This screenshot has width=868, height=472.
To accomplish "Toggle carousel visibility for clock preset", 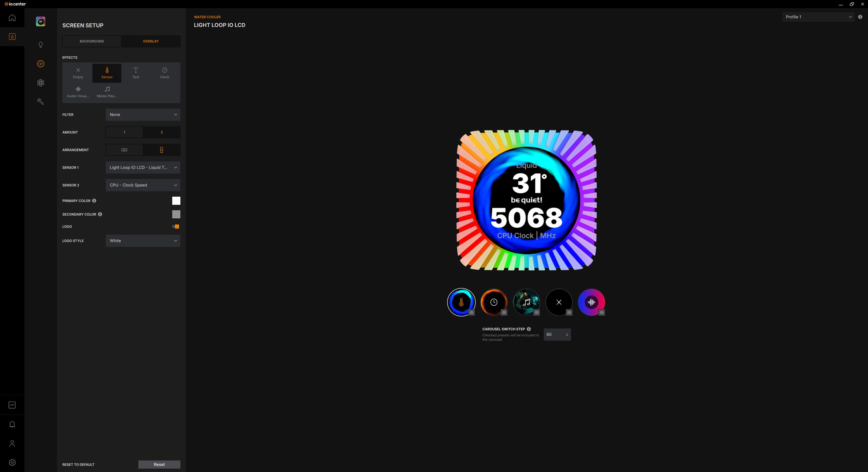I will (x=504, y=313).
